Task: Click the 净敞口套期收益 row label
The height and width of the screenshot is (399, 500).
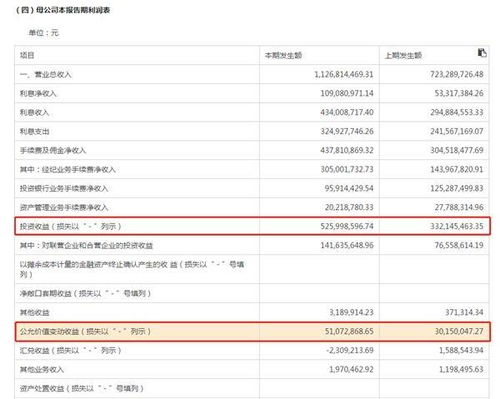Action: coord(85,293)
